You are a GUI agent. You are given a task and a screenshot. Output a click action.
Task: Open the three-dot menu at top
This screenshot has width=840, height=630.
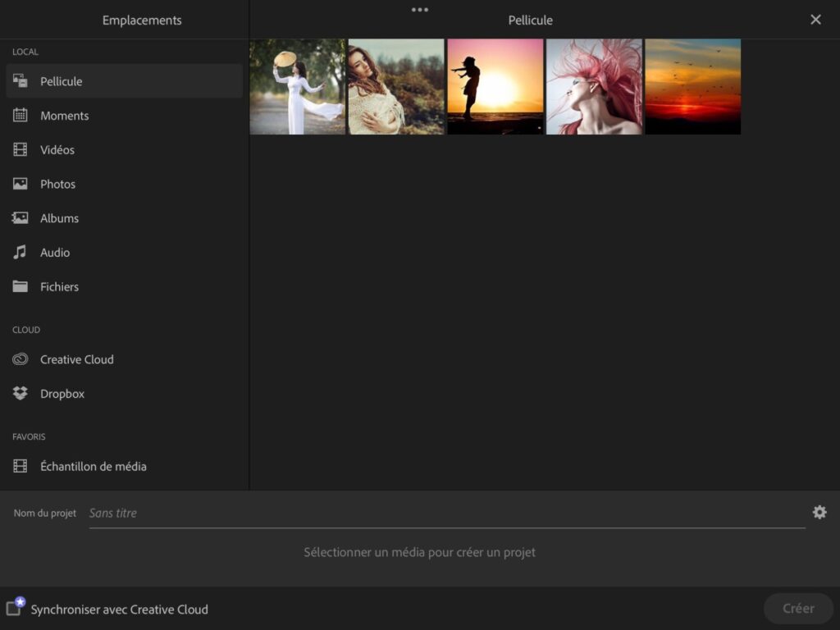(419, 10)
